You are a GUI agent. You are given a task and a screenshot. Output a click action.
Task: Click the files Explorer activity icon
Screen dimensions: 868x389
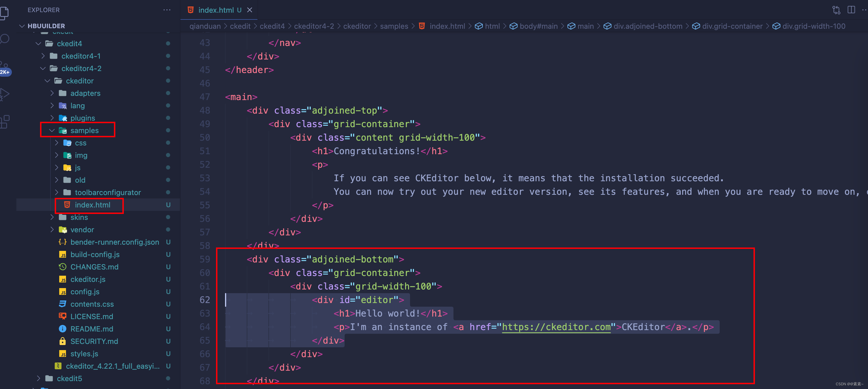coord(5,13)
